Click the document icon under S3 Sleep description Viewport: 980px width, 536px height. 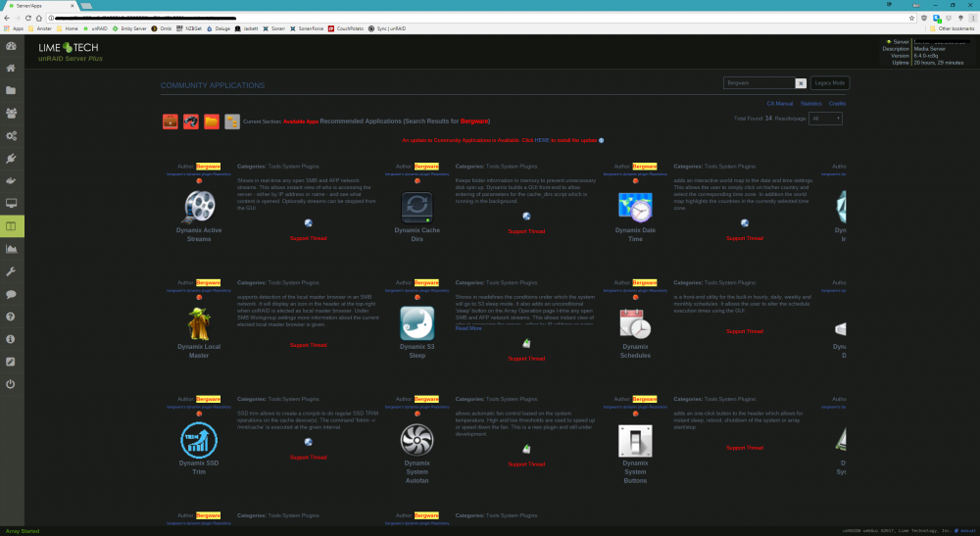pyautogui.click(x=526, y=343)
